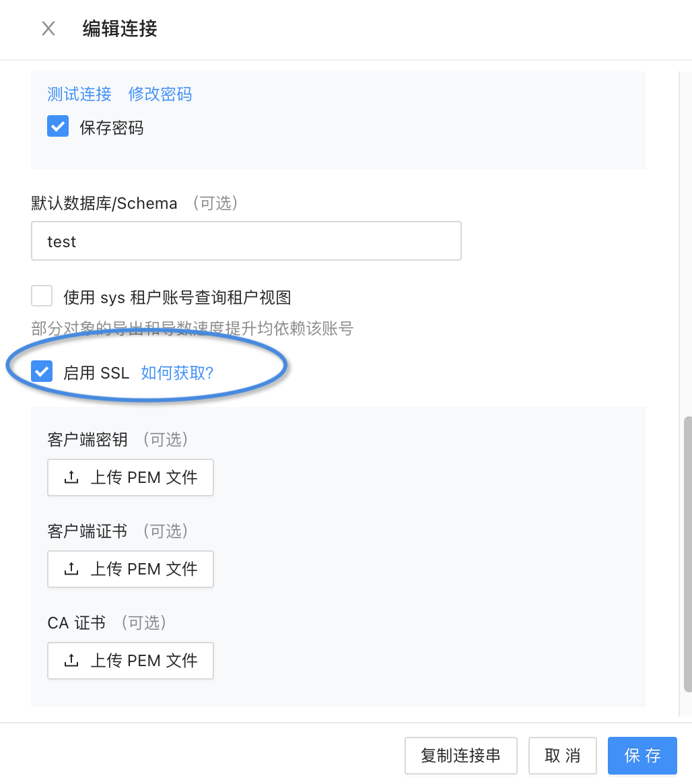Click the upload icon under CA 证书
The image size is (692, 784).
[71, 660]
